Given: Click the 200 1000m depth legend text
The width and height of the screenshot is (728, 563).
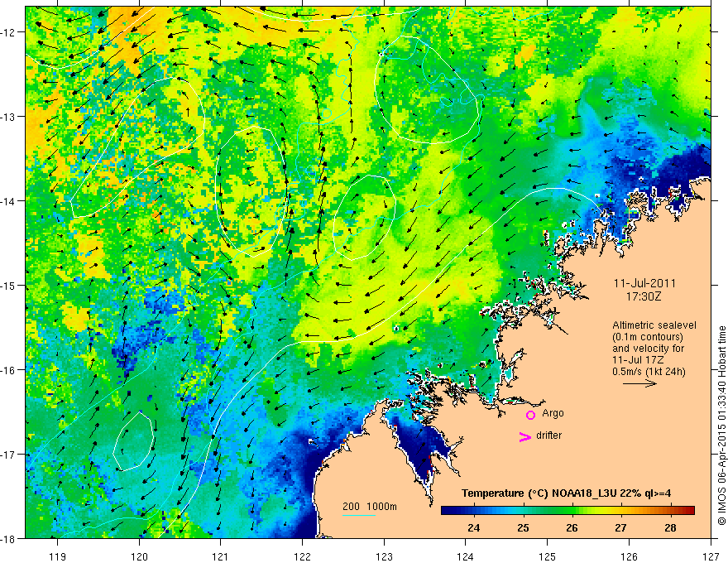Looking at the screenshot, I should pos(370,507).
